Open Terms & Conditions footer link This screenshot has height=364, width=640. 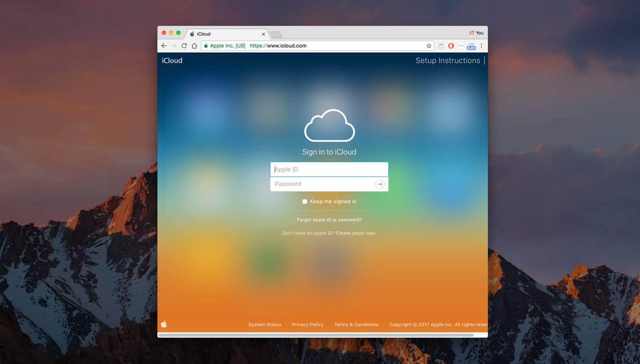[356, 324]
